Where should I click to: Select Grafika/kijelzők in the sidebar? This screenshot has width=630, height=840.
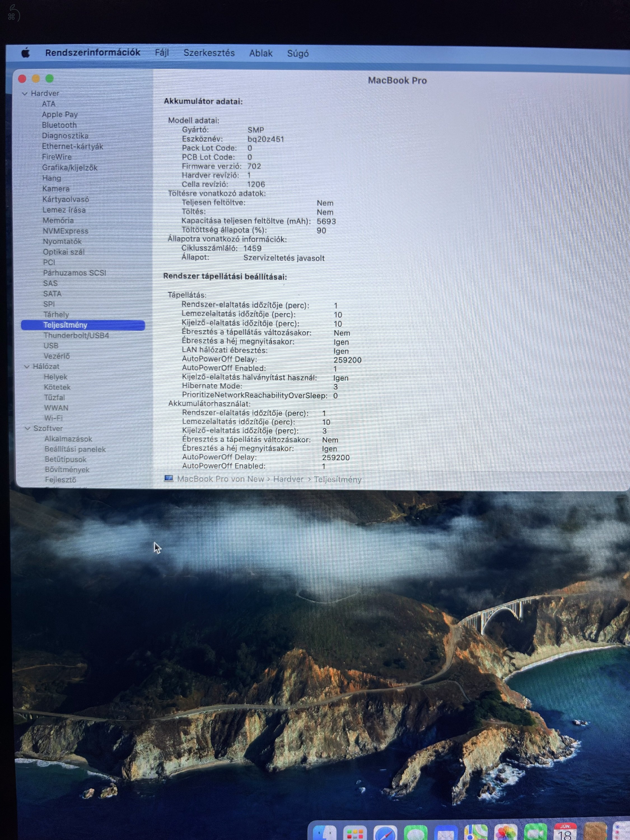[x=69, y=167]
